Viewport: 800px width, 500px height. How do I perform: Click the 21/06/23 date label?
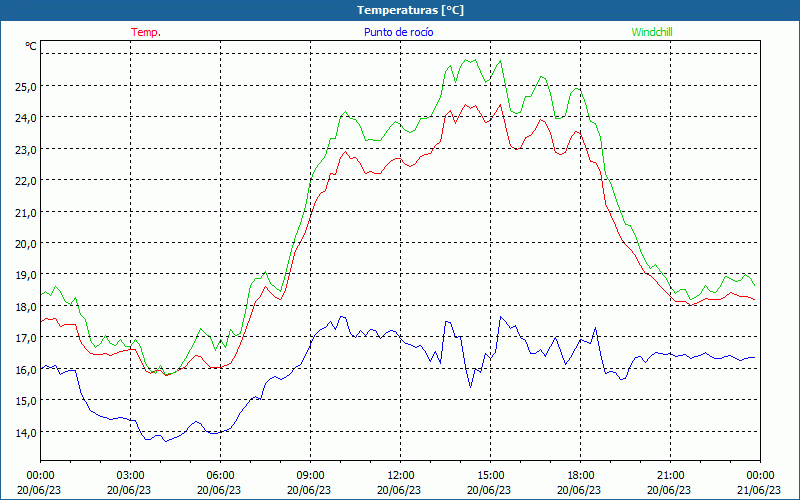pyautogui.click(x=759, y=490)
